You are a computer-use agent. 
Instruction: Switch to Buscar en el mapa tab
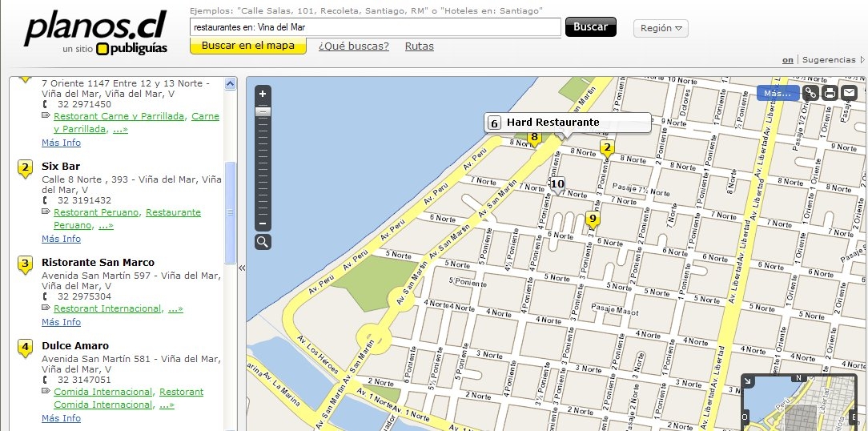(247, 46)
